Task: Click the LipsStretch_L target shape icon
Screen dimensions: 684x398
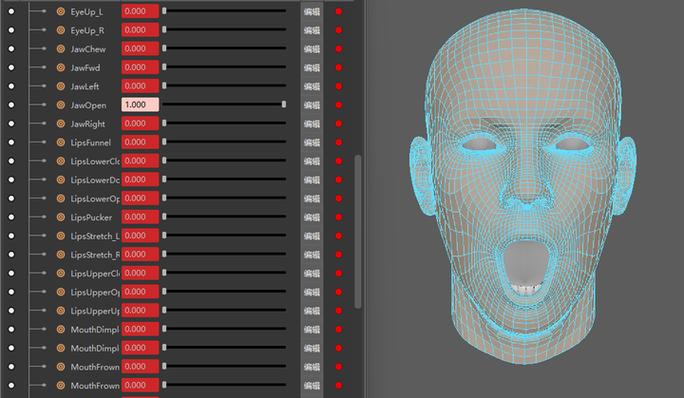Action: pos(61,236)
